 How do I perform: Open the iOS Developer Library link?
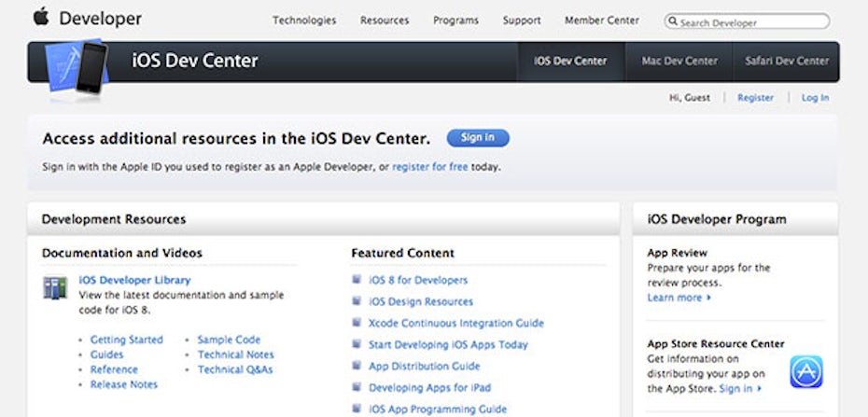tap(135, 280)
